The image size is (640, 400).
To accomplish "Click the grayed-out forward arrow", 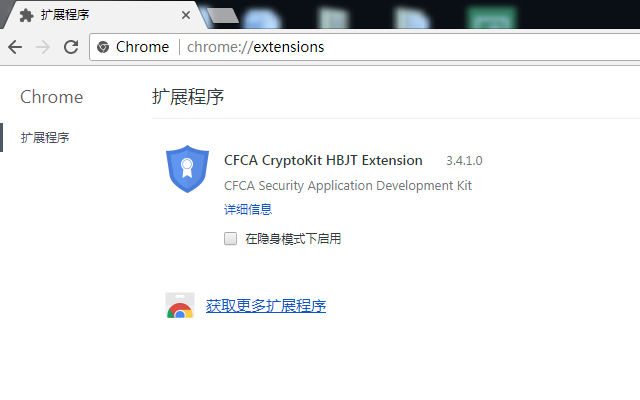I will coord(43,47).
